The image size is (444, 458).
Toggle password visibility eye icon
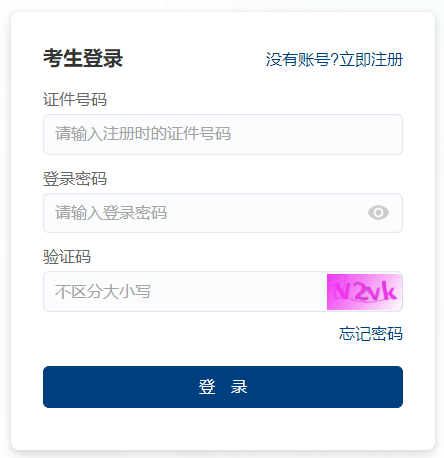pyautogui.click(x=378, y=213)
